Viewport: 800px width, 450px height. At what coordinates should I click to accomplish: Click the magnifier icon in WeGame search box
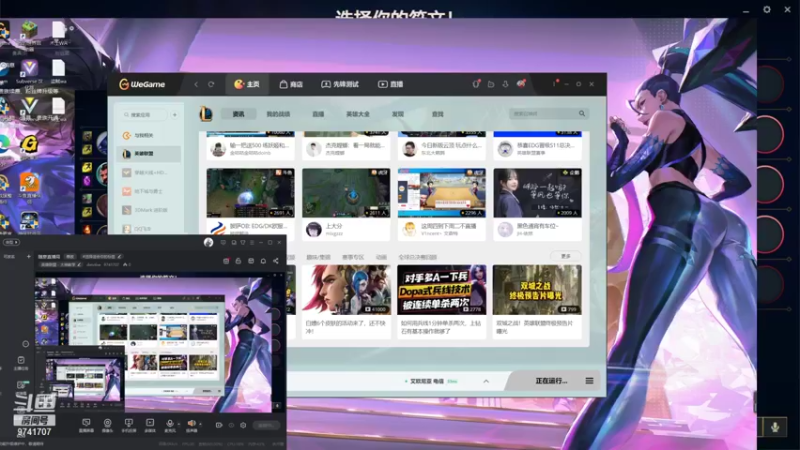pyautogui.click(x=582, y=113)
